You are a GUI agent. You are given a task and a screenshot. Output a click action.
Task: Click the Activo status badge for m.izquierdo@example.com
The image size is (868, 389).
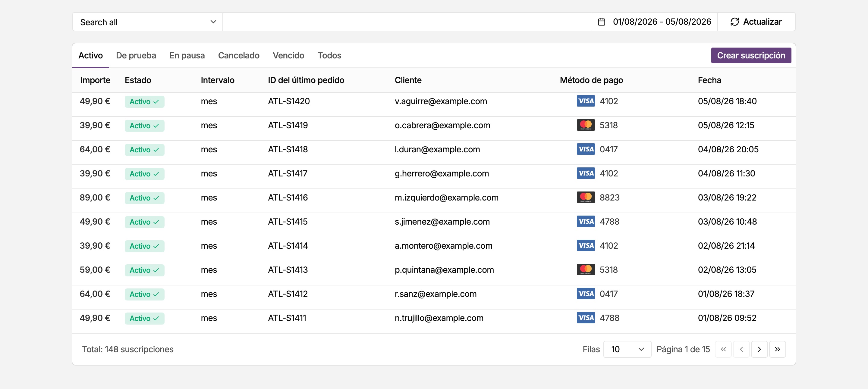click(144, 198)
